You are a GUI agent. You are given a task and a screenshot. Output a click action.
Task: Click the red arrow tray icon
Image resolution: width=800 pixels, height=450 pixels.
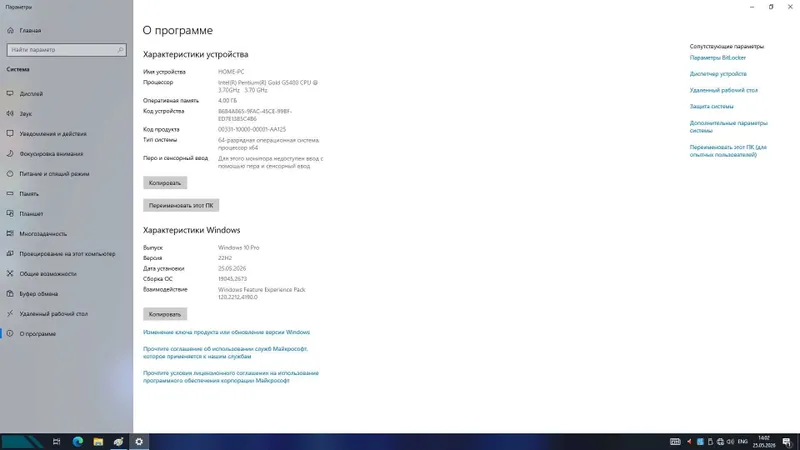[x=689, y=442]
